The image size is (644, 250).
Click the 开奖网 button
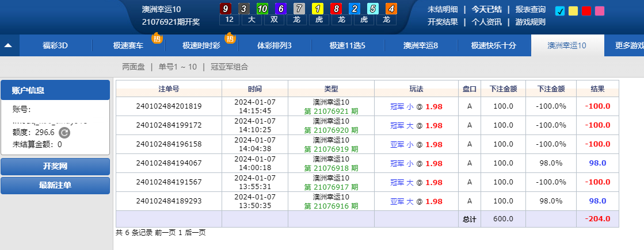(55, 166)
